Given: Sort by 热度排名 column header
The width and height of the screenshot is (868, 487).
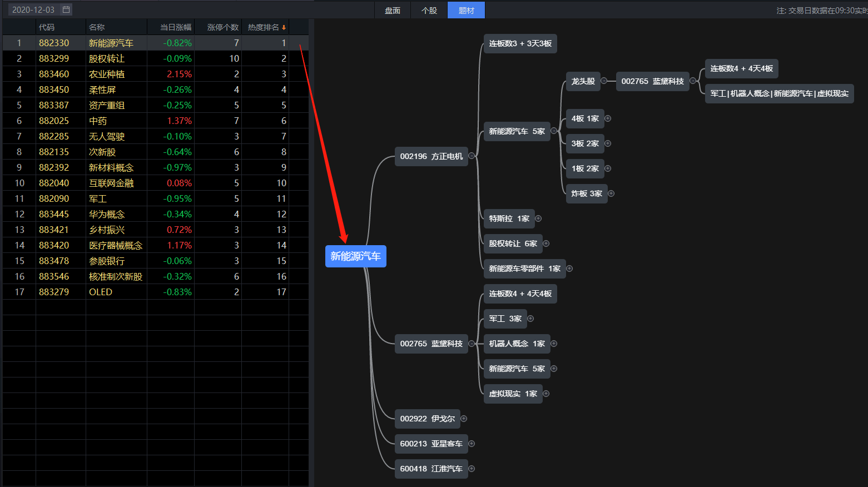Looking at the screenshot, I should tap(266, 27).
